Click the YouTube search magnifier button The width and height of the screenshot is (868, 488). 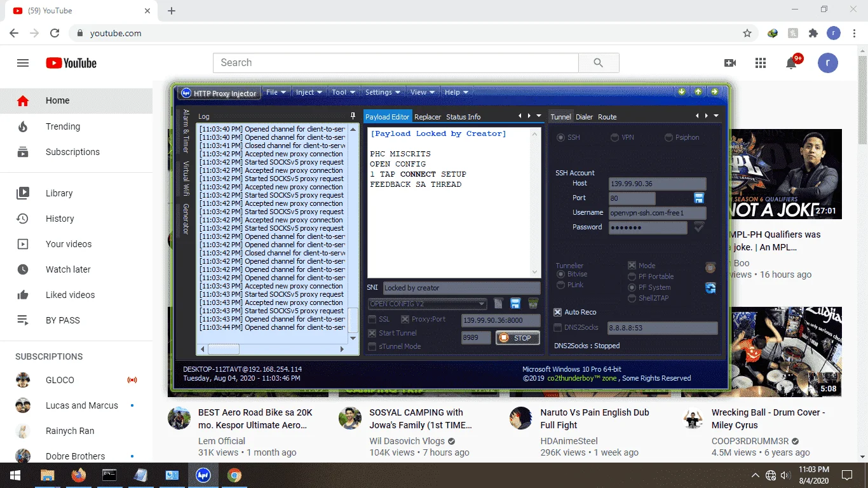[x=599, y=63]
